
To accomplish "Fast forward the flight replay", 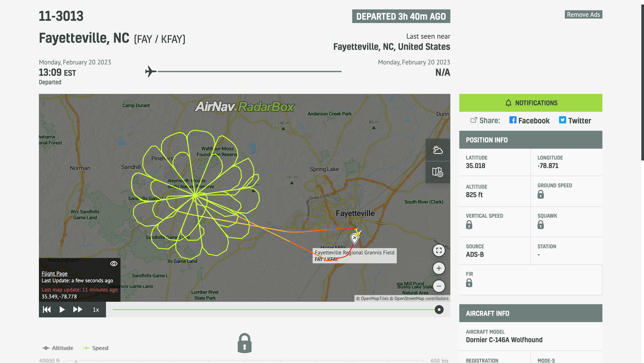I will pyautogui.click(x=78, y=310).
